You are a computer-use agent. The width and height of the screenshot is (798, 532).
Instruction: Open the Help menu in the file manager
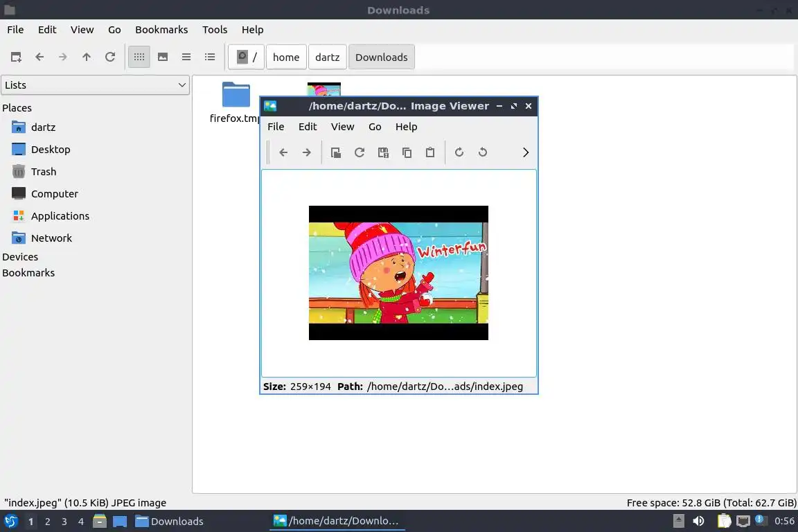coord(252,30)
